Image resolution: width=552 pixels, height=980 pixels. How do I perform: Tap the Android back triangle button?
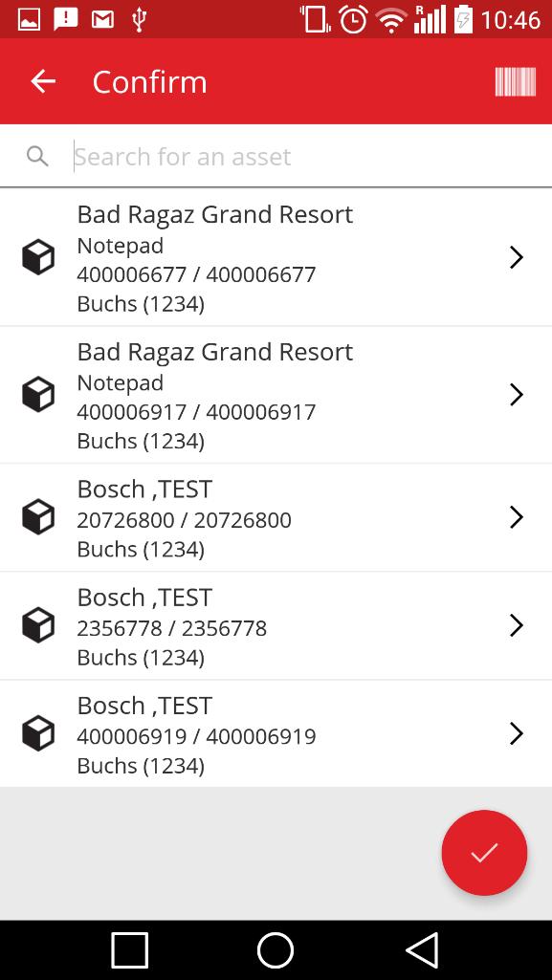[423, 950]
